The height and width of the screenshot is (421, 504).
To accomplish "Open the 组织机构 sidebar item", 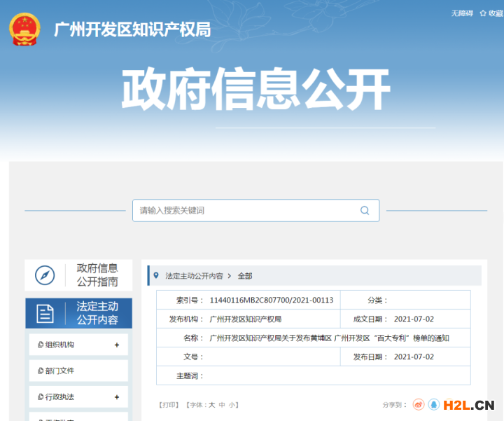I will (60, 345).
